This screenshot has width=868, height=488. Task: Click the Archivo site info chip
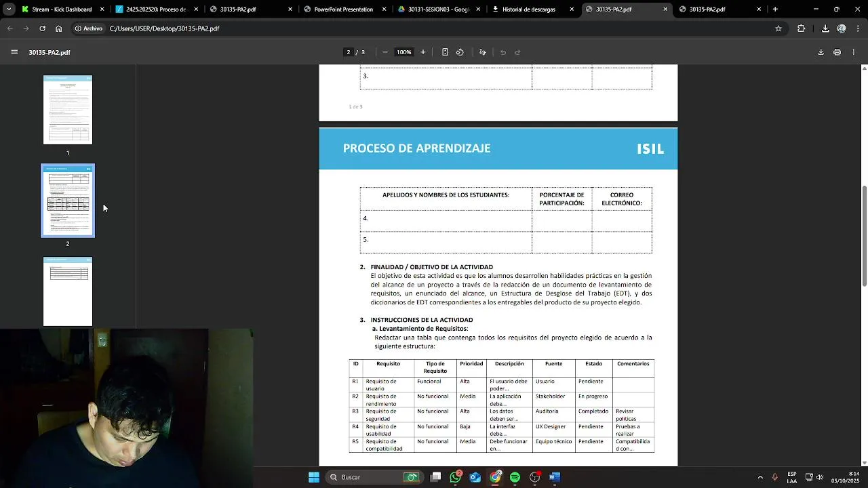coord(89,28)
